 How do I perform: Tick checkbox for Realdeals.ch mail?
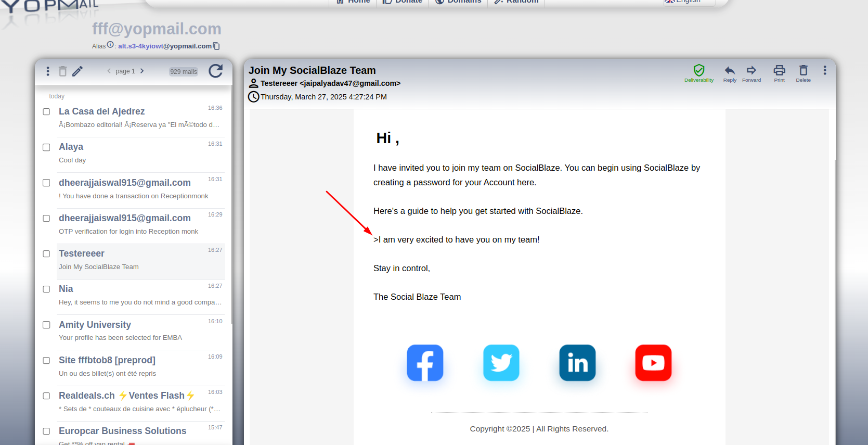[46, 396]
